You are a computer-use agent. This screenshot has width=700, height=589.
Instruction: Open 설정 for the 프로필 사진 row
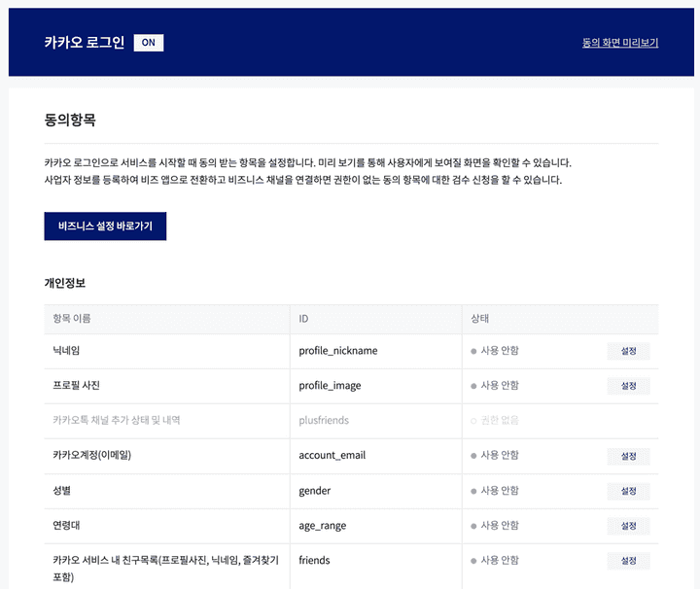(628, 386)
